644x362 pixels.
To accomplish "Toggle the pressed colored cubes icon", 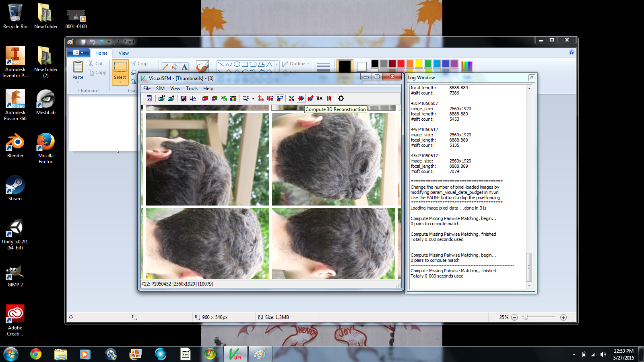I will pyautogui.click(x=280, y=99).
